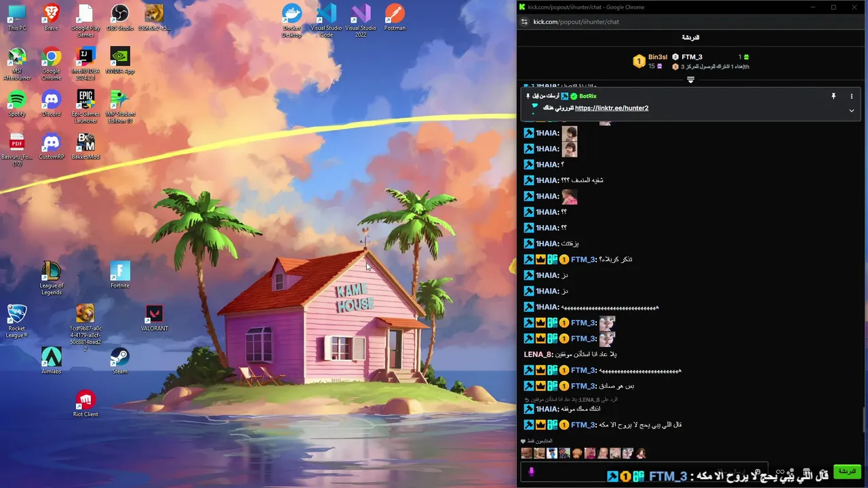Screen dimensions: 868x488
Task: Click Bin3sl in the gift leaderboard
Action: tap(658, 57)
